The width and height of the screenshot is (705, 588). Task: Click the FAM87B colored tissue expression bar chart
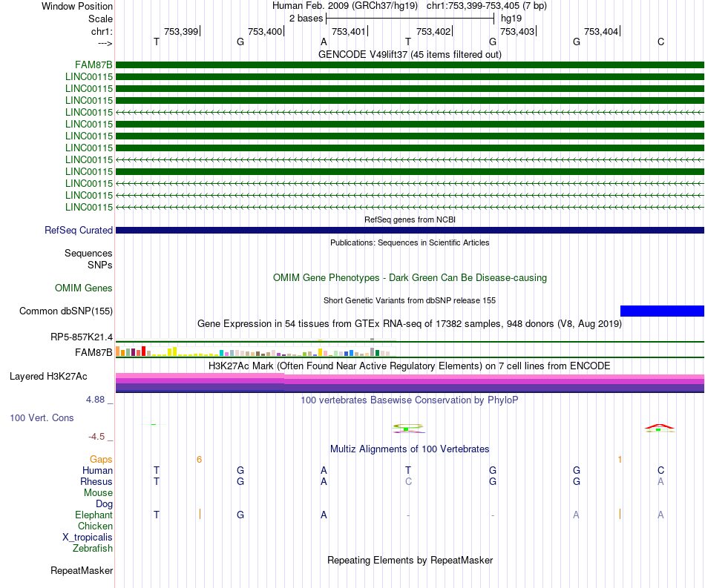[x=256, y=351]
